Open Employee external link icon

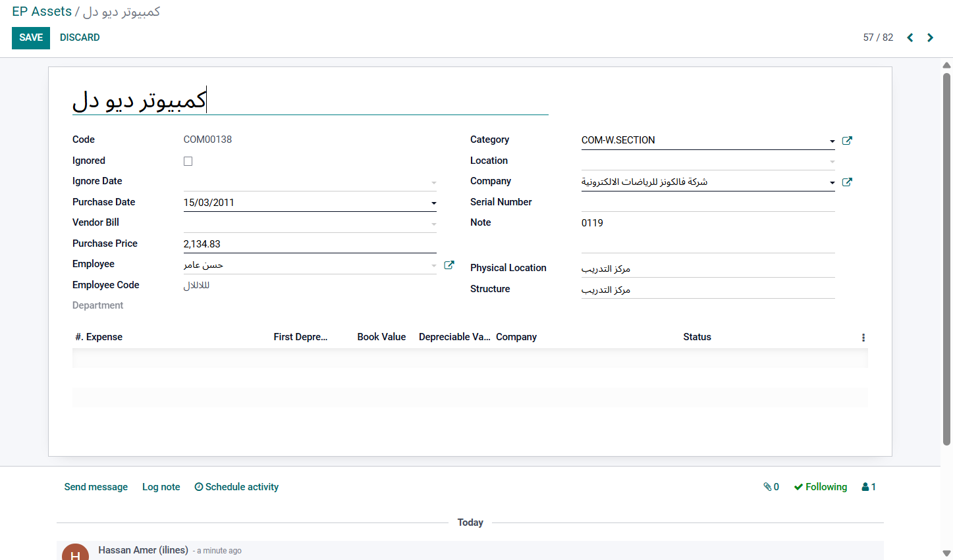(449, 265)
